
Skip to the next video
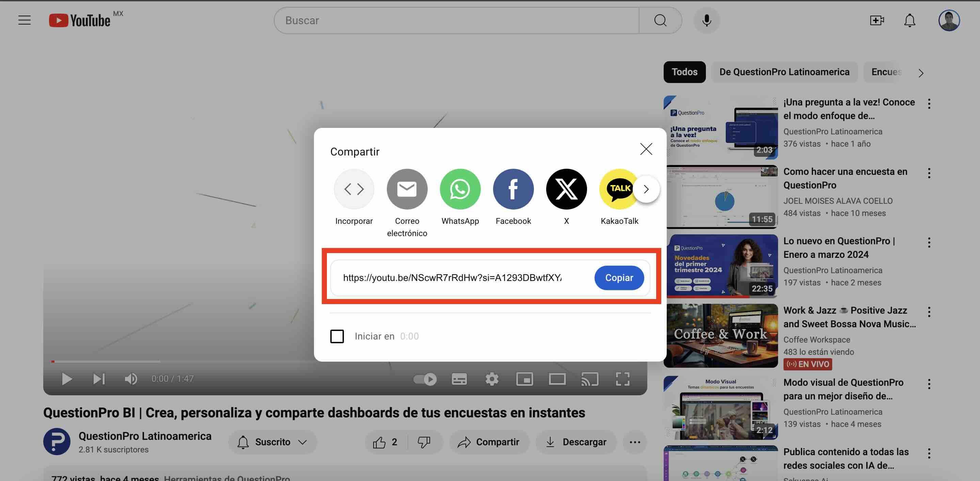pos(99,379)
